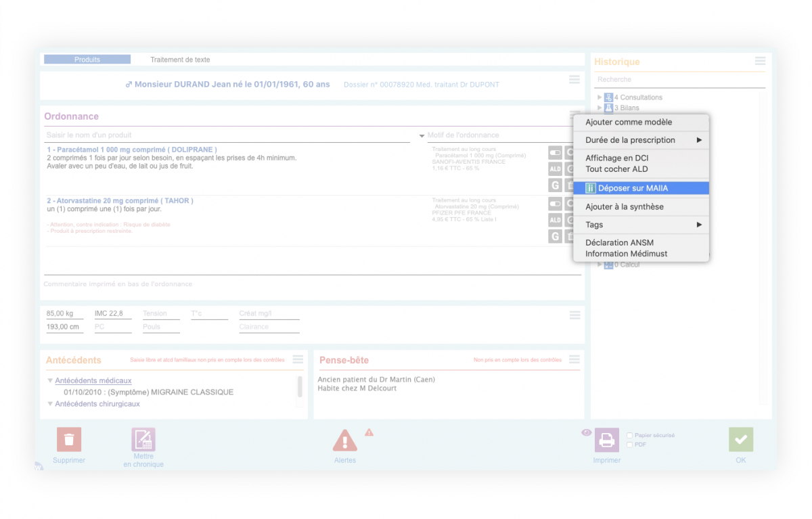Click the G generic button for Atorvastatine

pos(555,236)
